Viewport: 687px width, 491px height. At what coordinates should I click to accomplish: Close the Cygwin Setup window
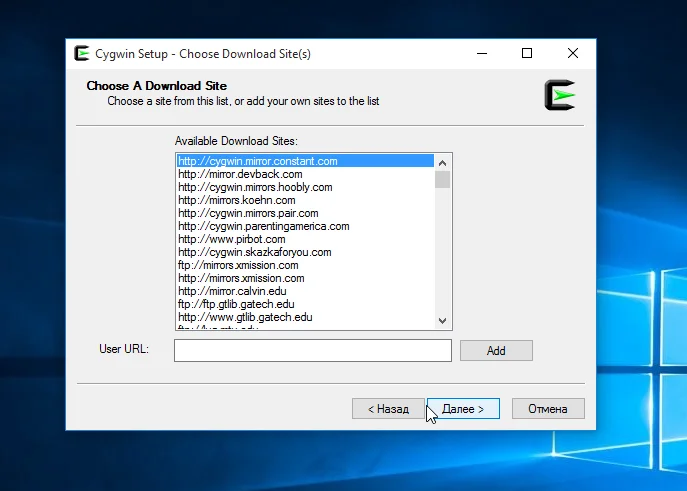[x=573, y=53]
